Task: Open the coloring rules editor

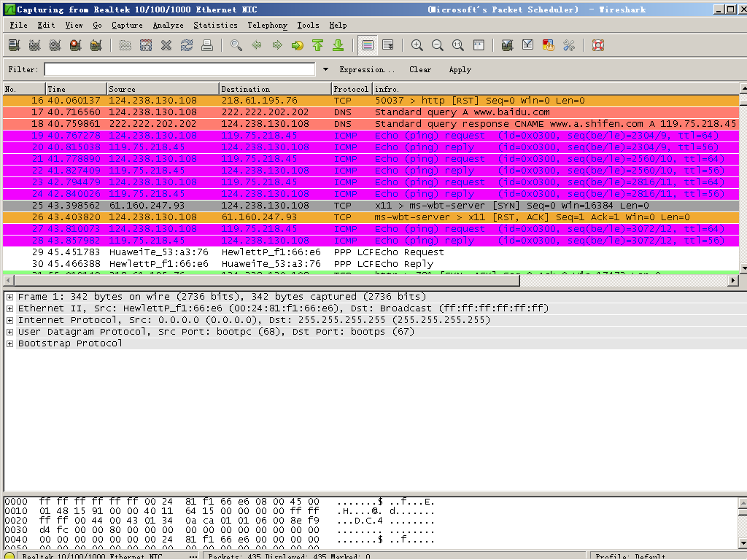Action: [549, 45]
